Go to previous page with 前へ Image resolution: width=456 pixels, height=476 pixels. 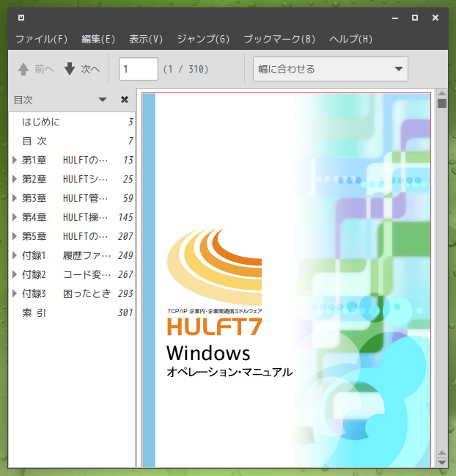(36, 69)
